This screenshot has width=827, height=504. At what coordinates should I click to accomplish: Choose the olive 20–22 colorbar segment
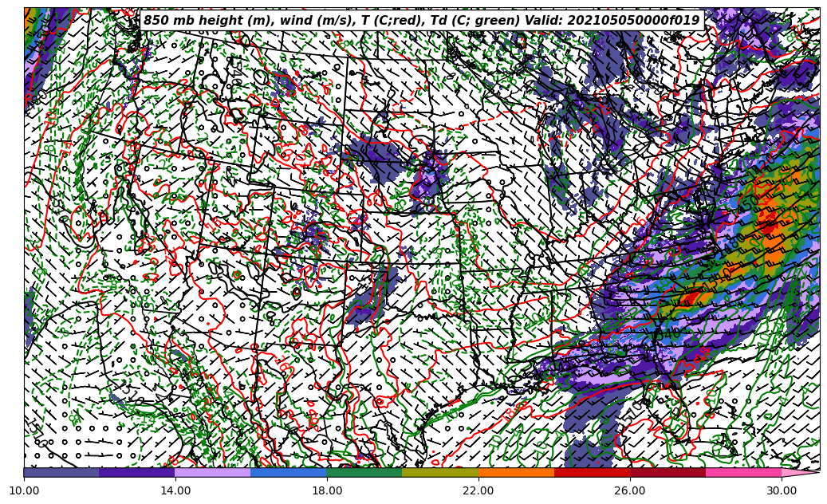click(x=440, y=472)
